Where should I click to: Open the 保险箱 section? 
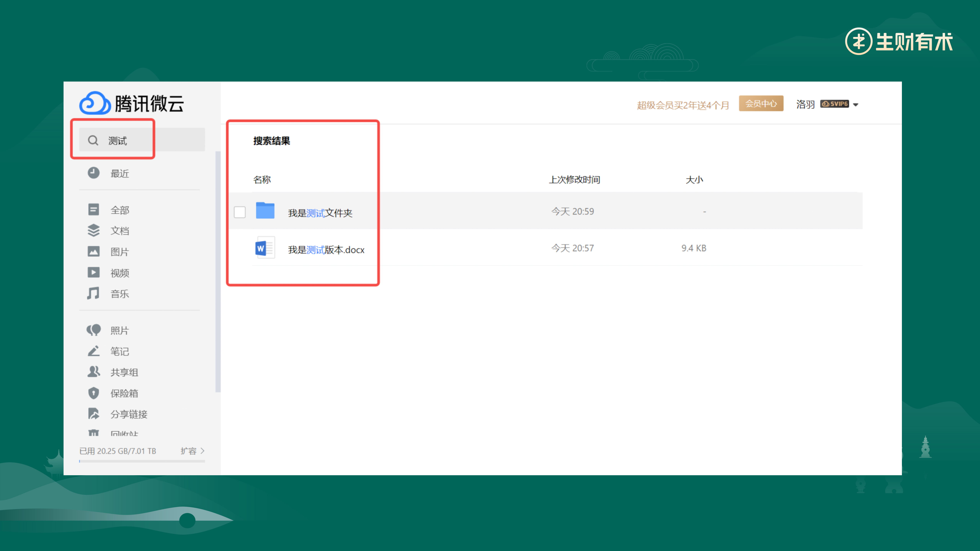click(x=124, y=393)
